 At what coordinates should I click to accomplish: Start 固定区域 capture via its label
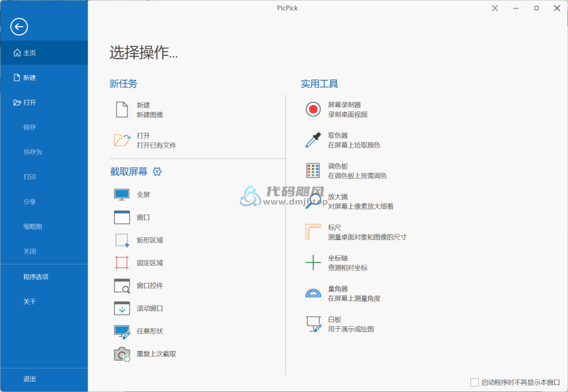tap(150, 263)
